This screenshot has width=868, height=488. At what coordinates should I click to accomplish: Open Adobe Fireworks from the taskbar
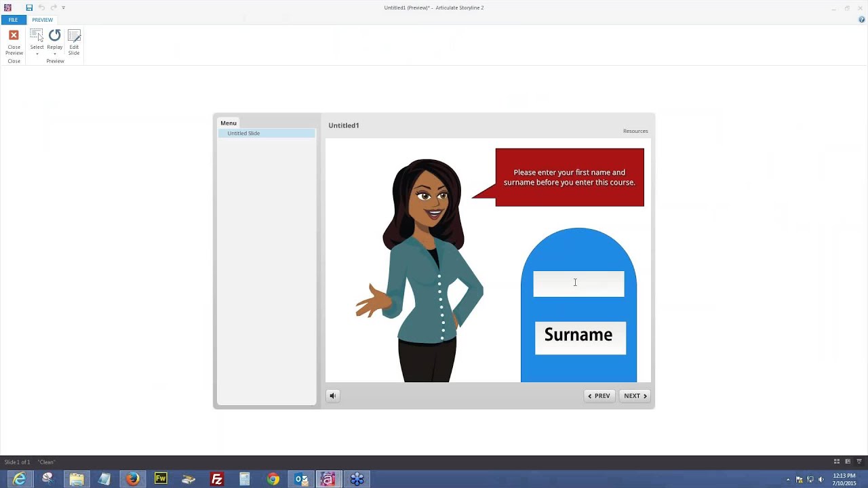click(161, 479)
